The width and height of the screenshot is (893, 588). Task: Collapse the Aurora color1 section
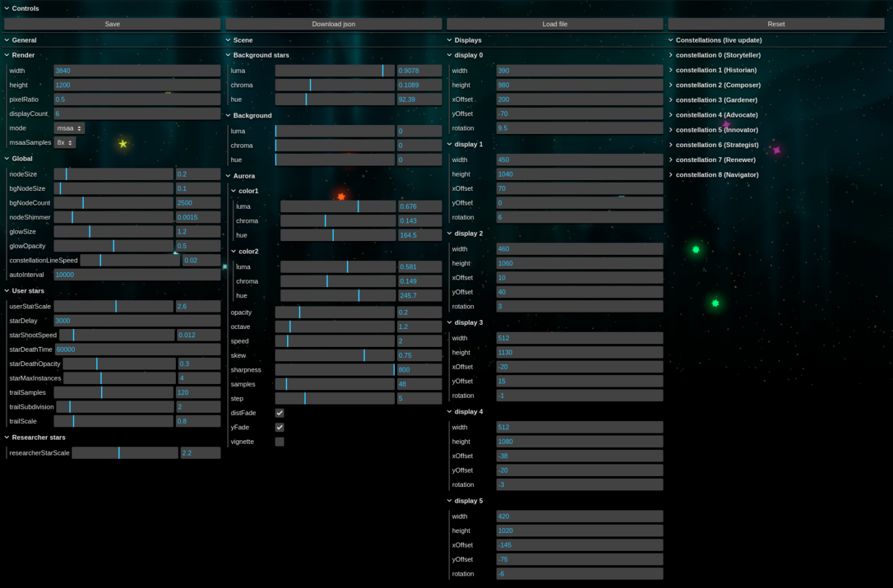[x=248, y=191]
